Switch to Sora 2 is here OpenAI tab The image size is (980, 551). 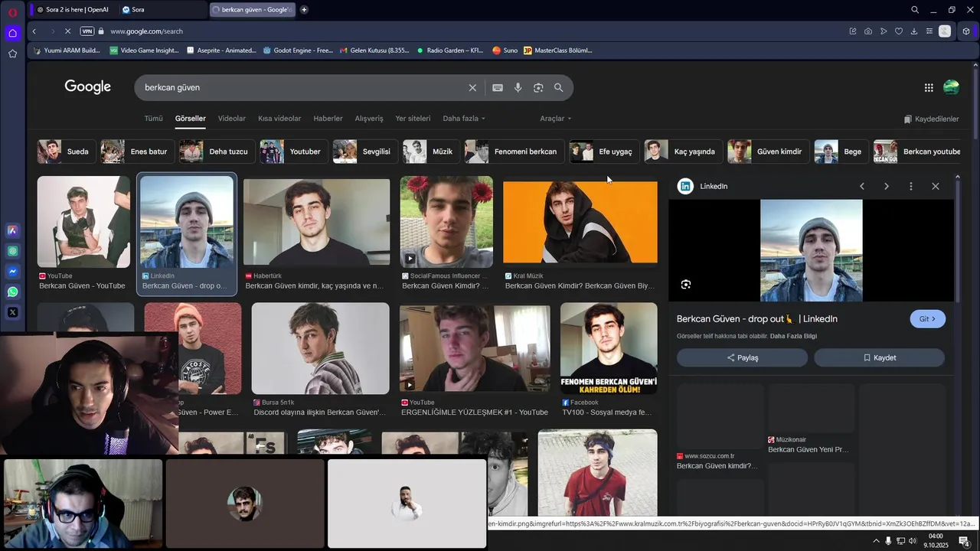pyautogui.click(x=73, y=10)
